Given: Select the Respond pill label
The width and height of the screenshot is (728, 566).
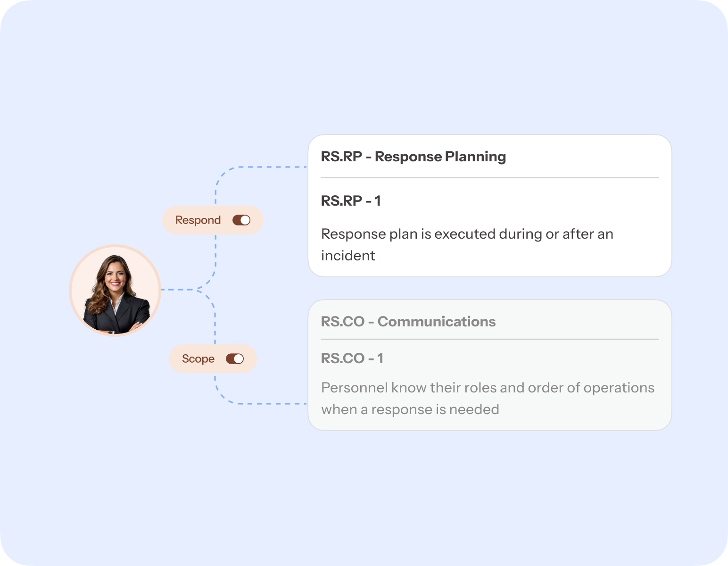Looking at the screenshot, I should click(198, 220).
